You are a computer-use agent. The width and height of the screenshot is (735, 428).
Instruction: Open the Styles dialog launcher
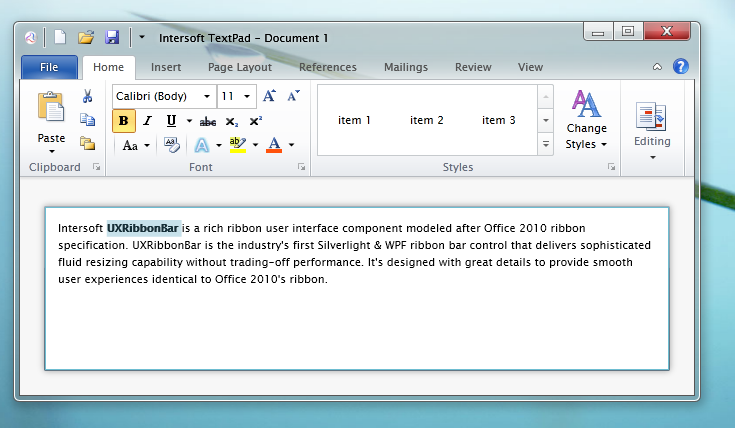pyautogui.click(x=611, y=167)
